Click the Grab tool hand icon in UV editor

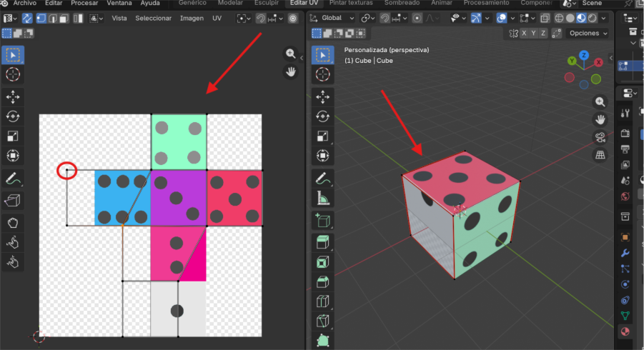(x=13, y=223)
